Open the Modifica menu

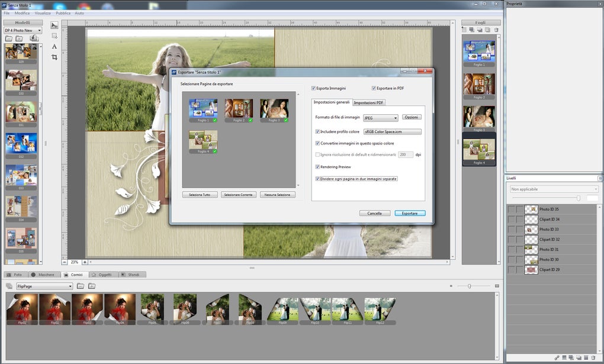pyautogui.click(x=22, y=12)
